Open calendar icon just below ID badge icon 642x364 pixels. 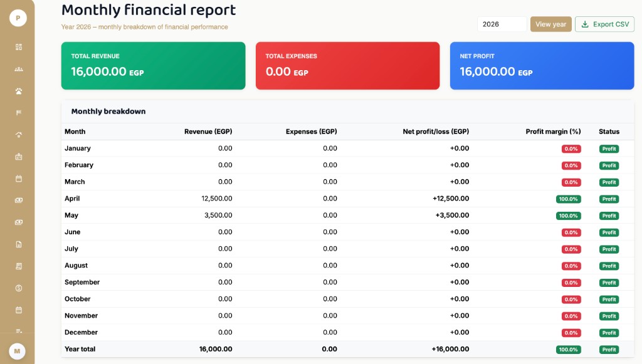[19, 179]
